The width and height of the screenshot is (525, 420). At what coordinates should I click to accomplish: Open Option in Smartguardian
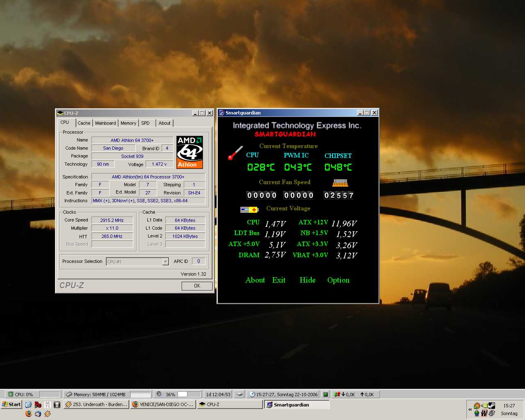(338, 281)
